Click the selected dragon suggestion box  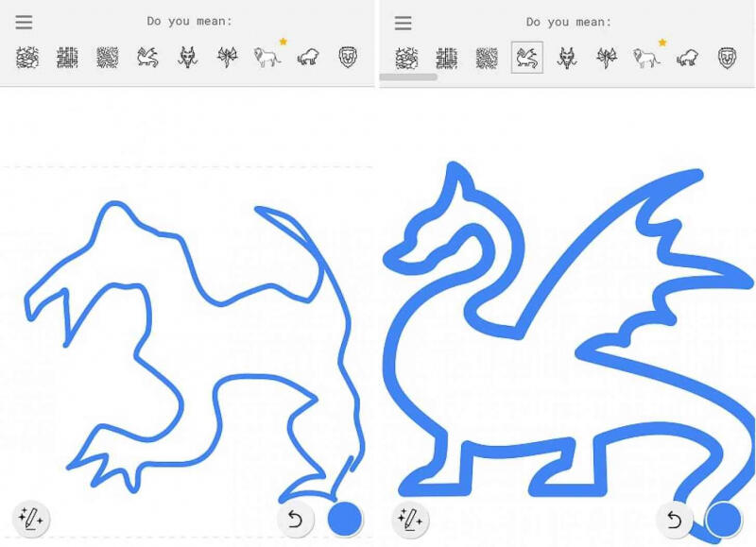coord(526,55)
